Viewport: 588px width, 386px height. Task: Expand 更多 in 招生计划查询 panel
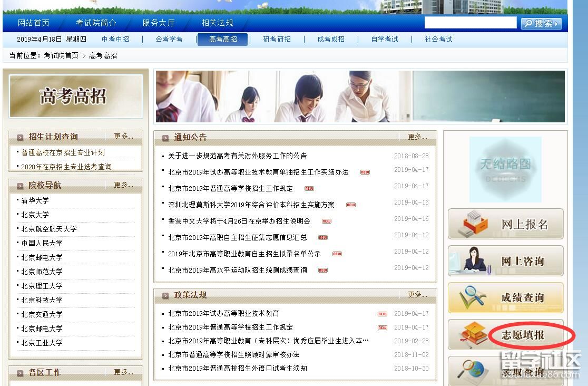[124, 137]
